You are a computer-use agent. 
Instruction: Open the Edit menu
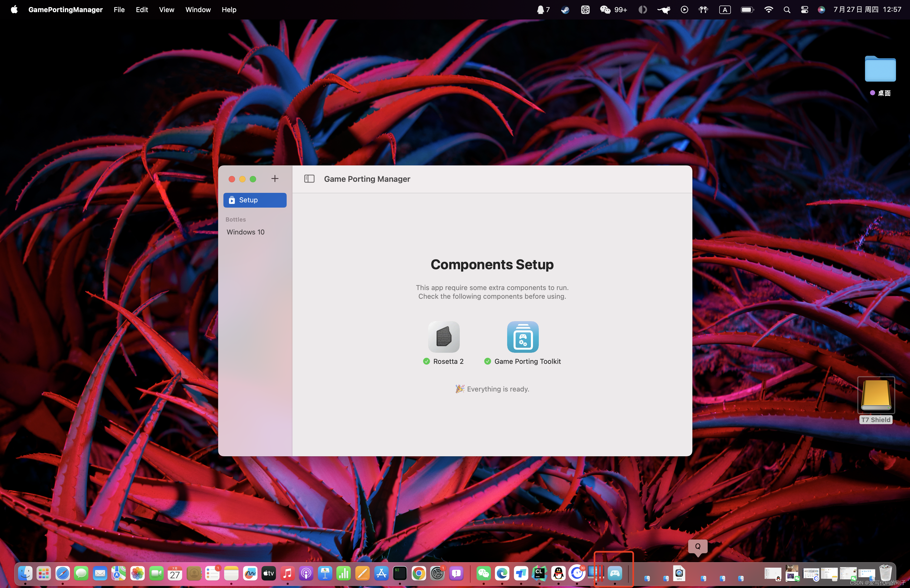click(x=142, y=9)
